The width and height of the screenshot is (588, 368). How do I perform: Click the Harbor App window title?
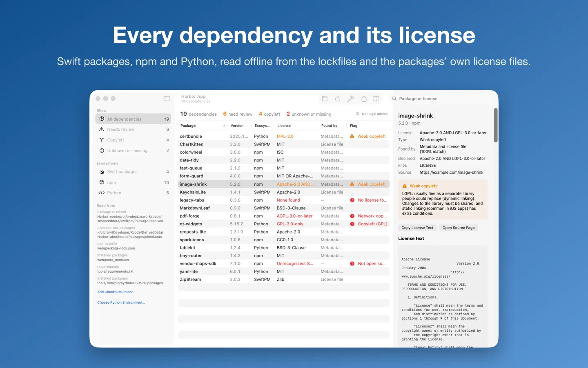click(x=194, y=96)
